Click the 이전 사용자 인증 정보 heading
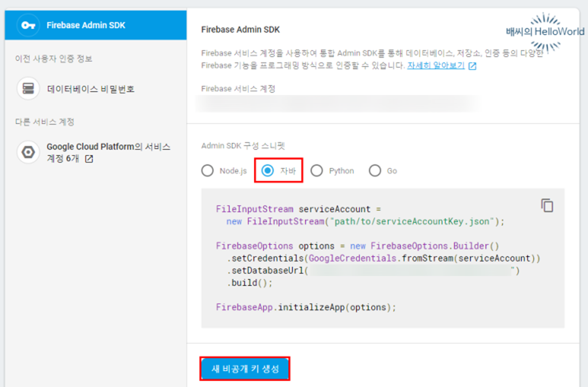Screen dimensions: 588x387 click(54, 58)
